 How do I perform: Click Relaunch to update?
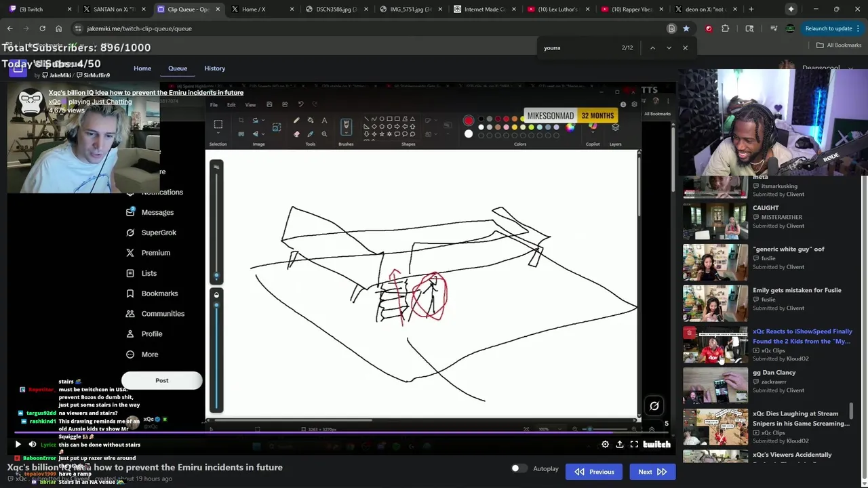[828, 28]
